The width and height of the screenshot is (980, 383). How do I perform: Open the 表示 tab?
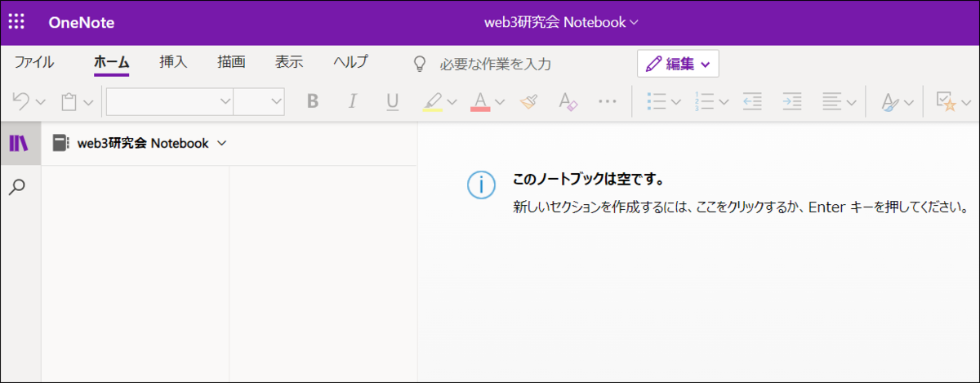pyautogui.click(x=289, y=62)
